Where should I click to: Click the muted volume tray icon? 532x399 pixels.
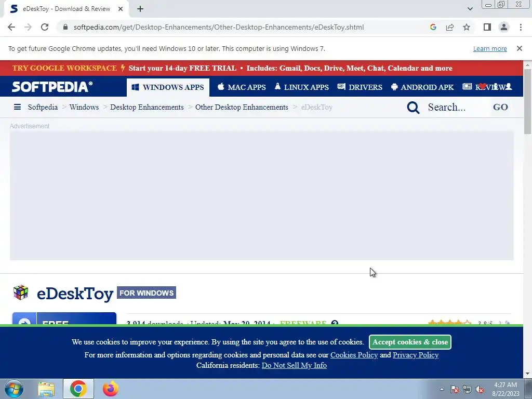[480, 389]
